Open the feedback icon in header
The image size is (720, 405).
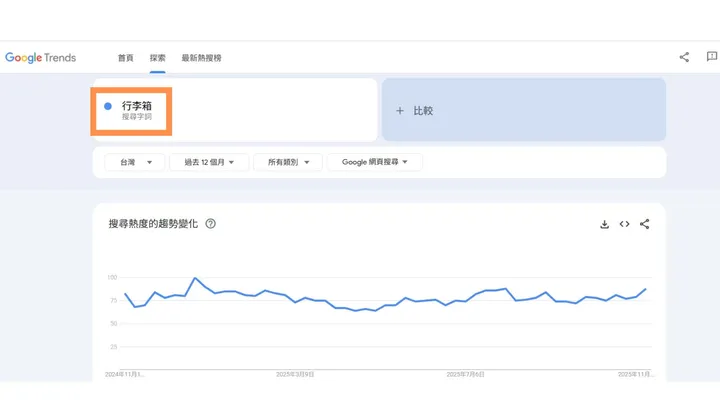tap(712, 56)
